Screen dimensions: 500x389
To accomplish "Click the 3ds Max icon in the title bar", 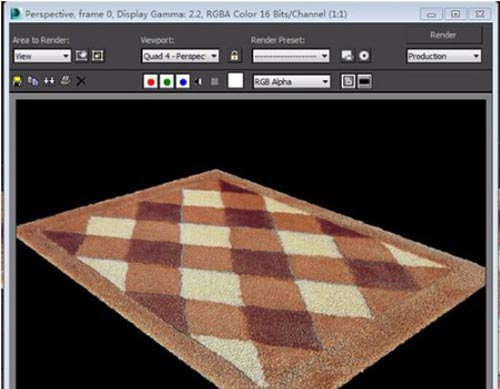I will click(x=16, y=14).
